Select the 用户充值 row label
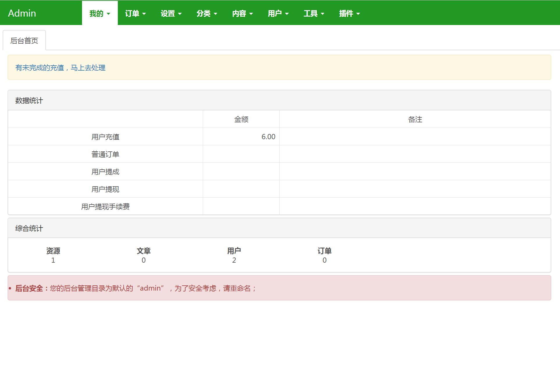This screenshot has width=560, height=392. pyautogui.click(x=105, y=137)
